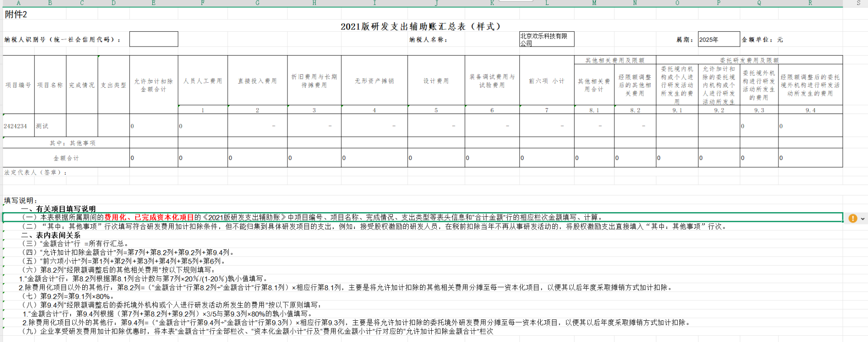The height and width of the screenshot is (342, 868).
Task: Open the dropdown arrow beside warning icon
Action: [x=863, y=219]
